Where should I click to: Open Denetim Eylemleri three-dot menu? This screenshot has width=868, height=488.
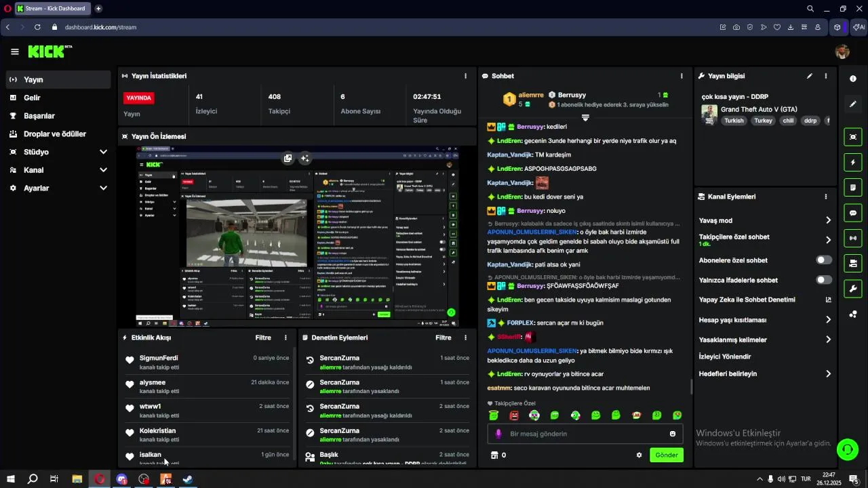[465, 338]
